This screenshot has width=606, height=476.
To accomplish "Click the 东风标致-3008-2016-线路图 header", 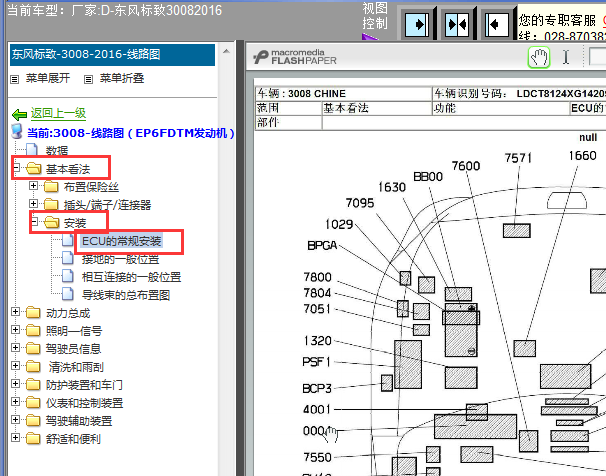I will click(x=112, y=54).
